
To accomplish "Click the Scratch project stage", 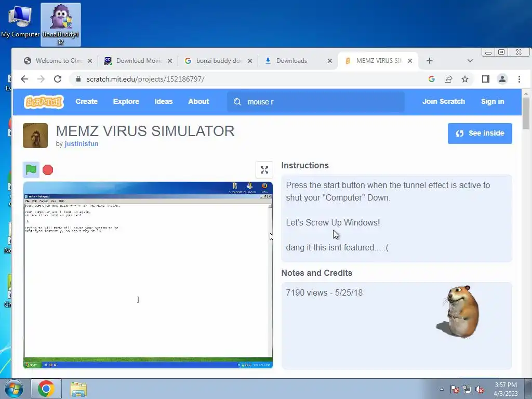I will point(148,275).
